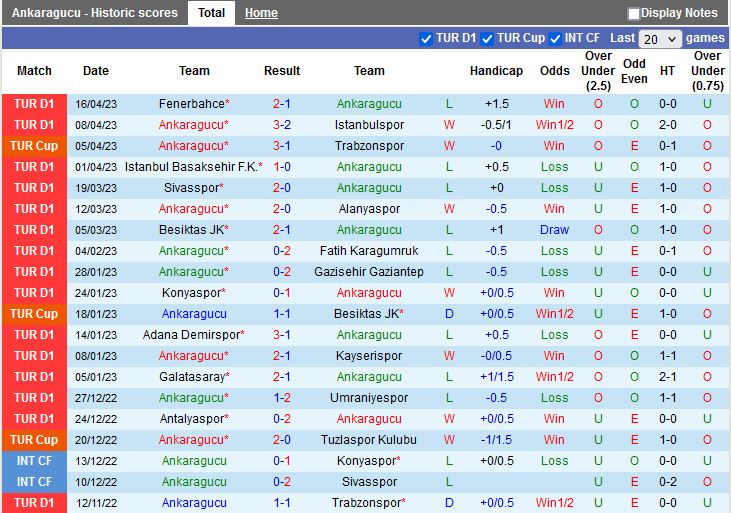Enable the Display Notes checkbox
This screenshot has height=513, width=731.
pos(634,14)
